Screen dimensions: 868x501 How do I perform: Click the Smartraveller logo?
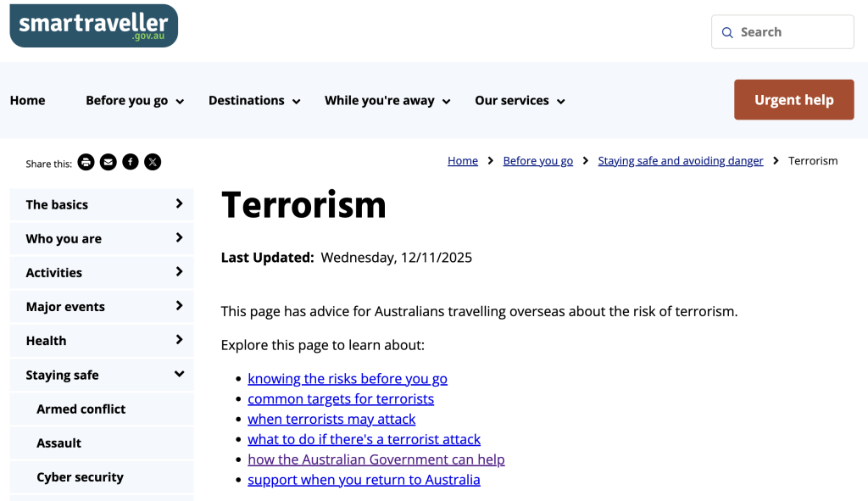click(93, 25)
